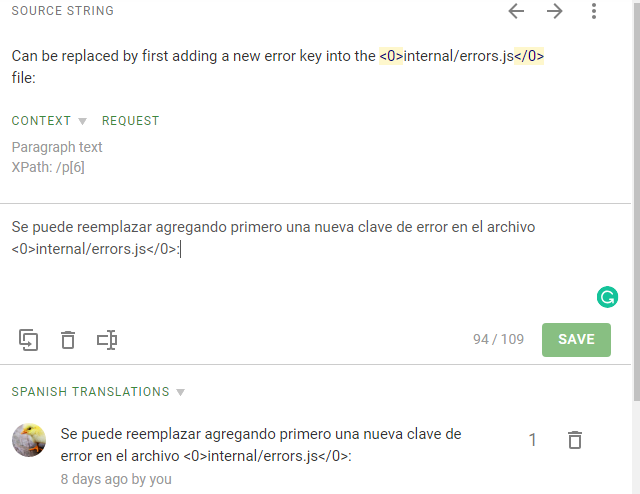
Task: Click the translator's avatar image
Action: click(29, 440)
